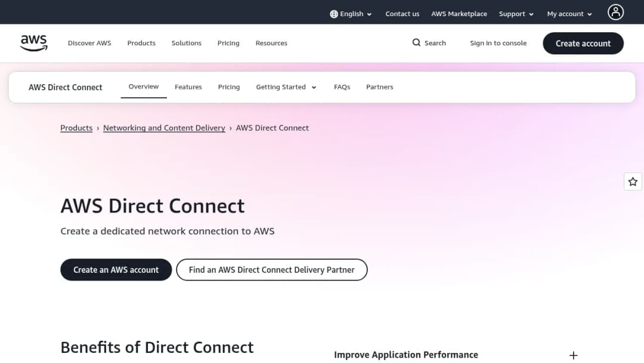Switch to Pricing tab in Direct Connect bar

229,87
